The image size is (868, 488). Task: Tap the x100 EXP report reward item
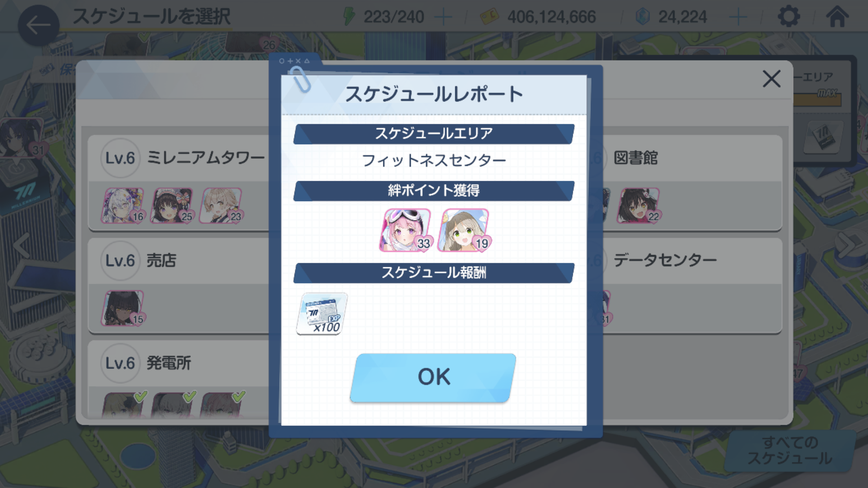coord(322,314)
